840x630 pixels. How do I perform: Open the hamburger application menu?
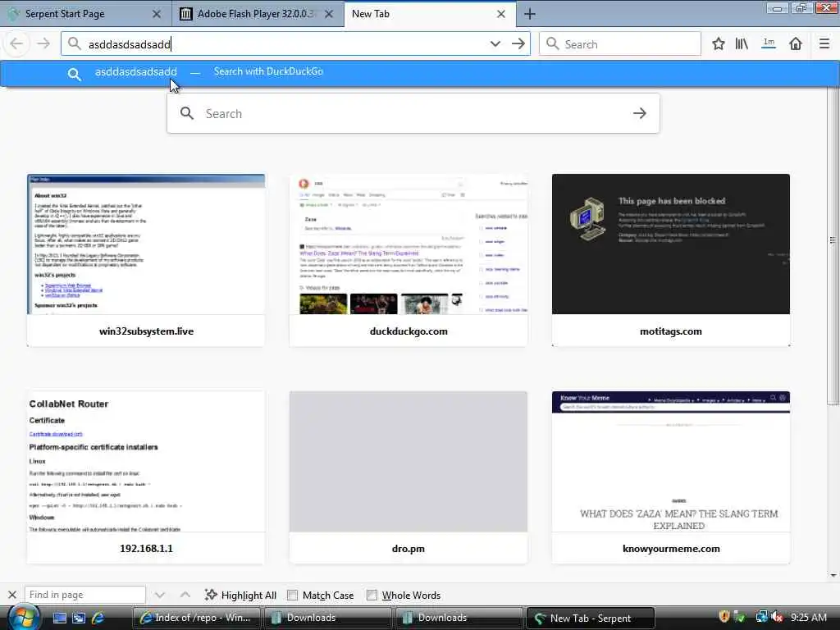pos(824,44)
